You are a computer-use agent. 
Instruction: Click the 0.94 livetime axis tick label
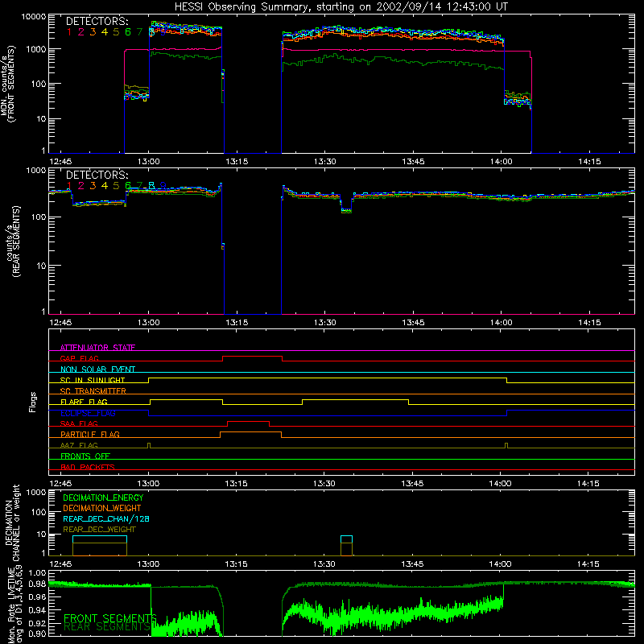37,610
